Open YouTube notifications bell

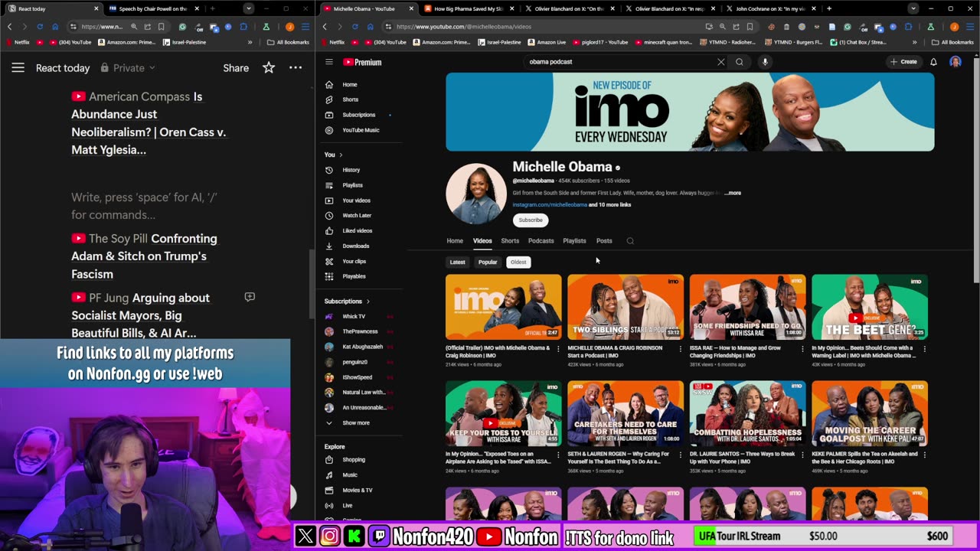(x=933, y=62)
